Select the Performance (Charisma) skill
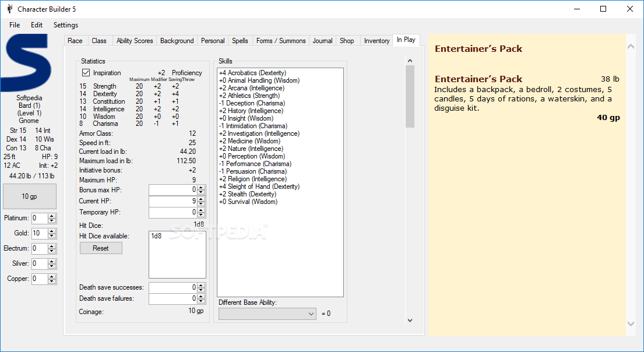 255,164
